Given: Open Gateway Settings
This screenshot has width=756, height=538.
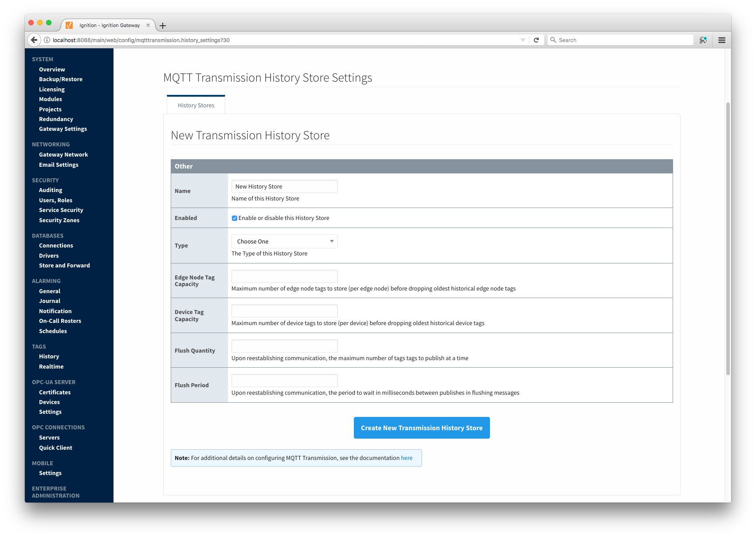Looking at the screenshot, I should tap(63, 129).
